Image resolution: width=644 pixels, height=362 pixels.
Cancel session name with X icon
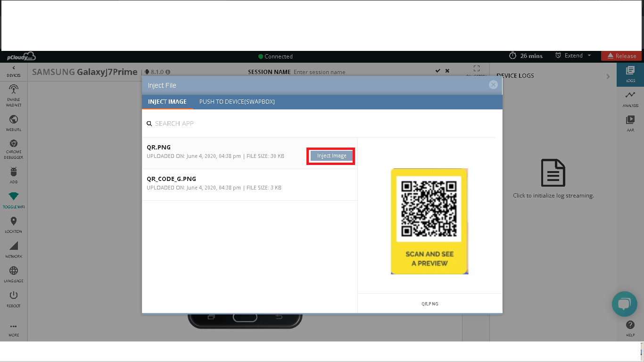click(447, 71)
